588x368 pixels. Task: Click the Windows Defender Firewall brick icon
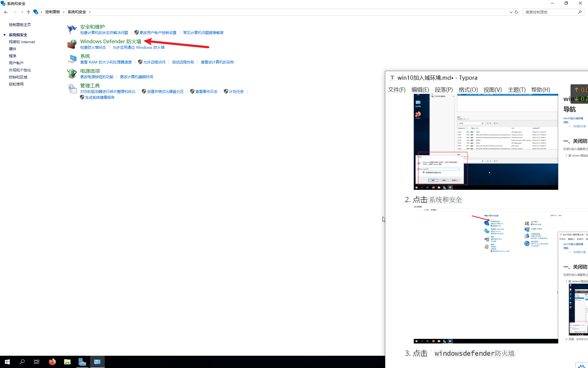point(72,44)
